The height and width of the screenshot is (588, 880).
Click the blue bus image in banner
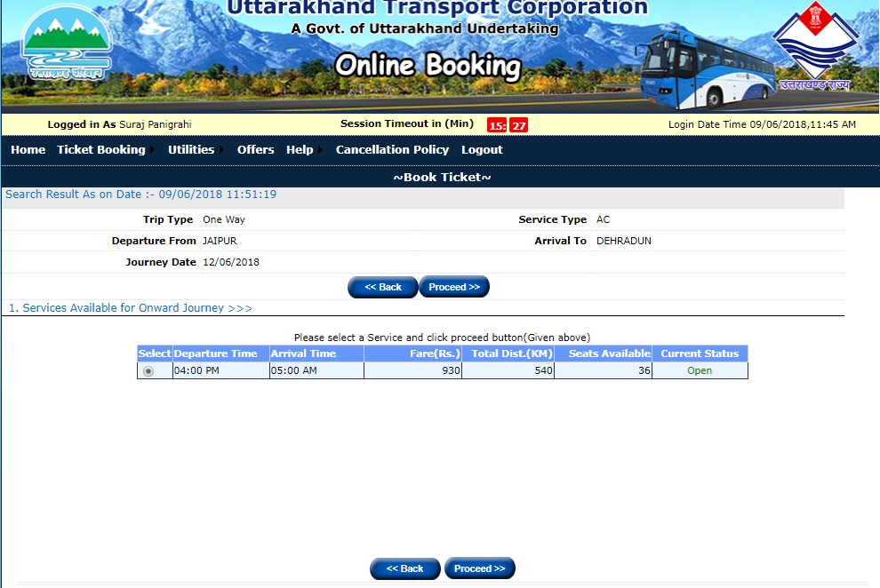coord(708,70)
